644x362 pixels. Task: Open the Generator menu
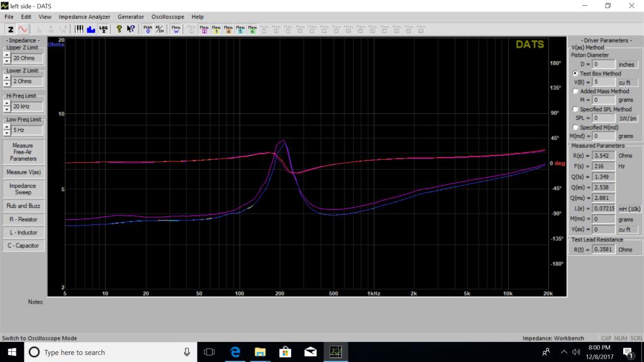[131, 17]
